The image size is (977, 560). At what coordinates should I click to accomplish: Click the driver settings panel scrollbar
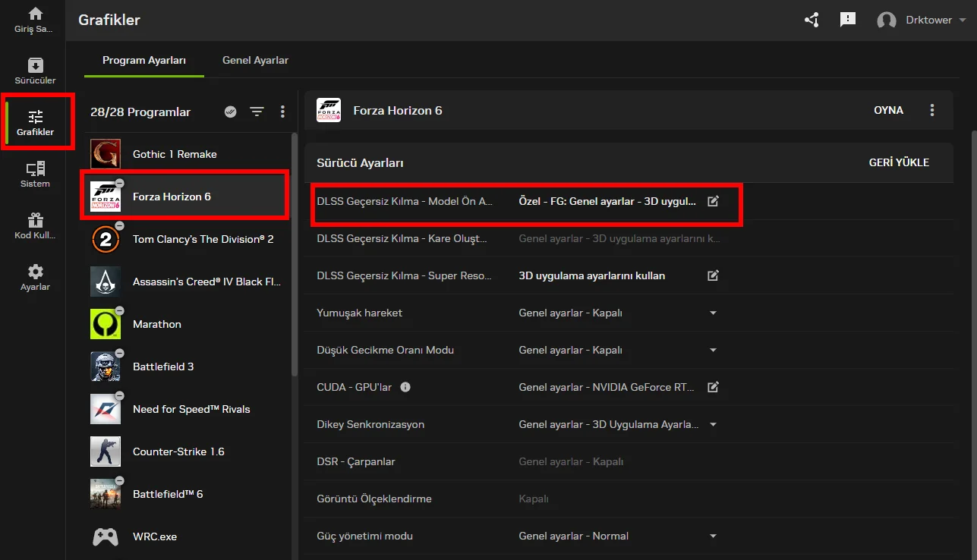tap(973, 345)
